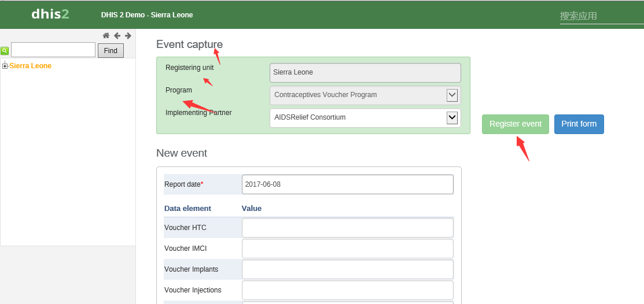Screen dimensions: 644x304
Task: Click the dhis2 logo
Action: (x=50, y=14)
